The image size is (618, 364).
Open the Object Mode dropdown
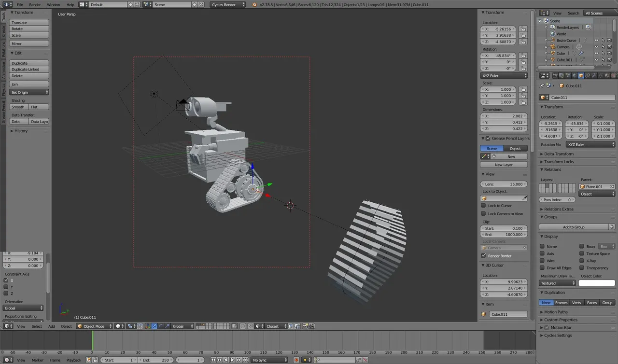[95, 326]
